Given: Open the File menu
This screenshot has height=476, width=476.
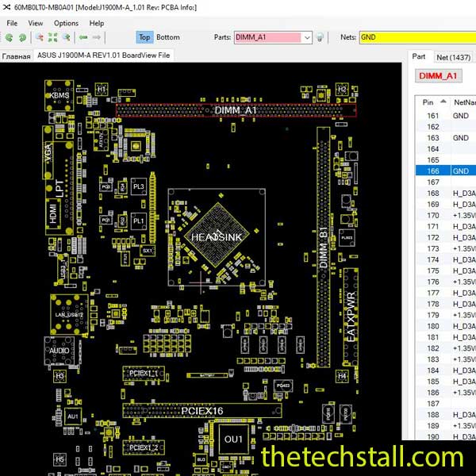Looking at the screenshot, I should (x=12, y=23).
